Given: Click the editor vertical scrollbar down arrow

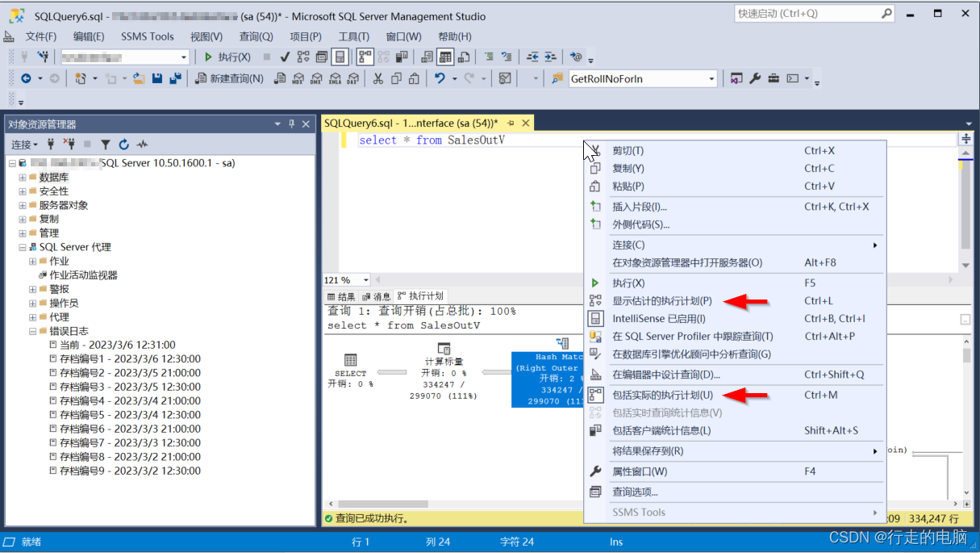Looking at the screenshot, I should pos(965,266).
